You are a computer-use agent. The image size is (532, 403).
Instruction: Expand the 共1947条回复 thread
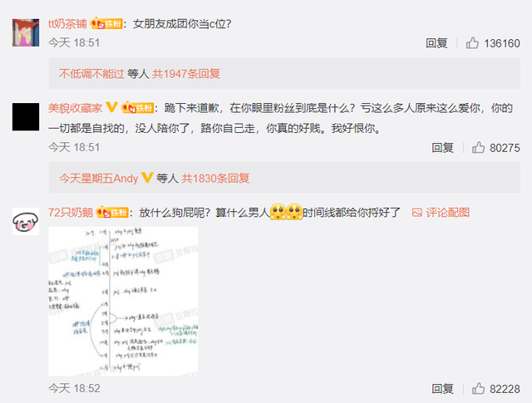click(x=186, y=74)
